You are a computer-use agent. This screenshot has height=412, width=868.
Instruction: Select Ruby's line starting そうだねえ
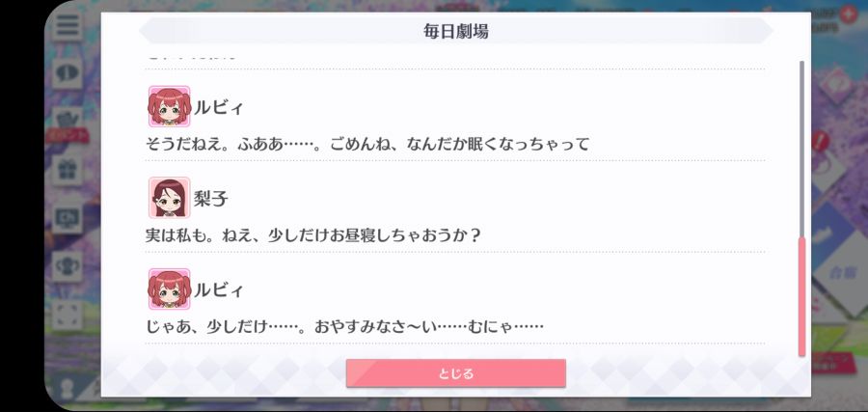tap(367, 145)
